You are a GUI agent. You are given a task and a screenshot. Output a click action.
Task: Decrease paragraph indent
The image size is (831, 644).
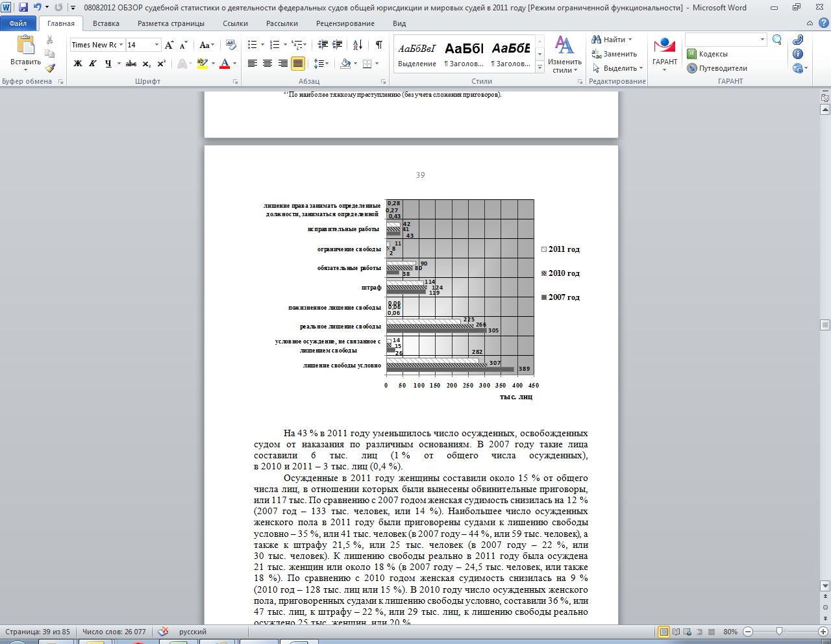pyautogui.click(x=323, y=45)
